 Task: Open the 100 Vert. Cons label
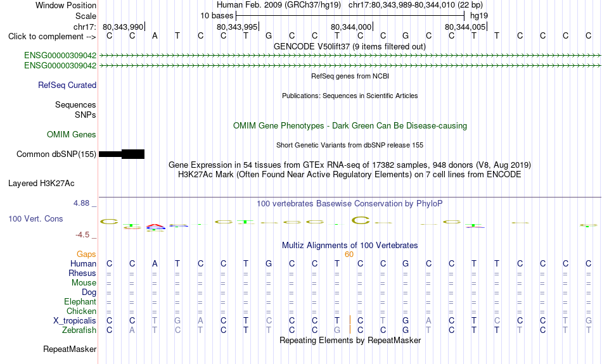[35, 218]
